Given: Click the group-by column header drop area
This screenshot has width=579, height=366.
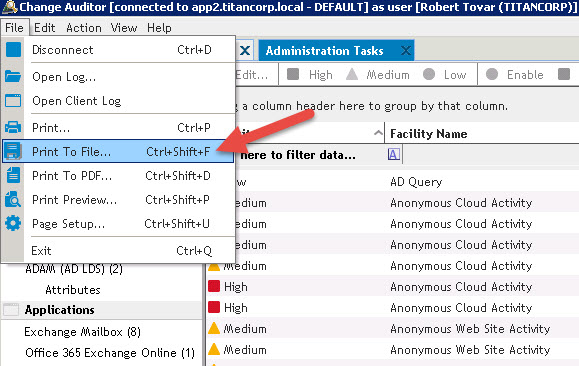Looking at the screenshot, I should click(x=406, y=106).
